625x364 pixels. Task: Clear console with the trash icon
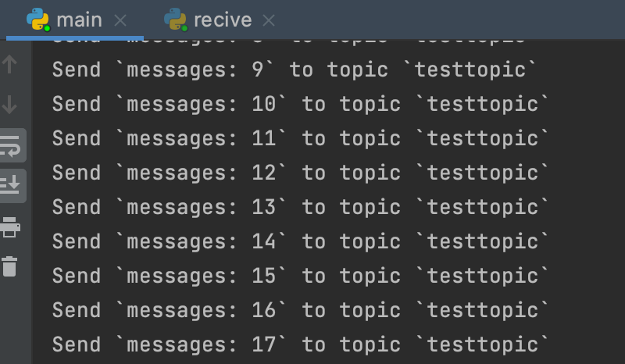tap(10, 266)
